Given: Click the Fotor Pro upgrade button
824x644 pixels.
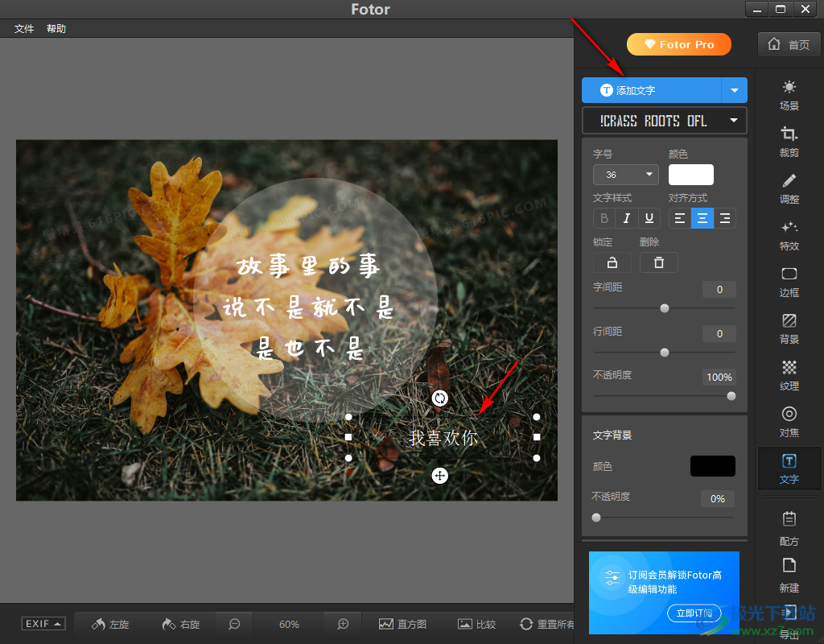Looking at the screenshot, I should (678, 44).
